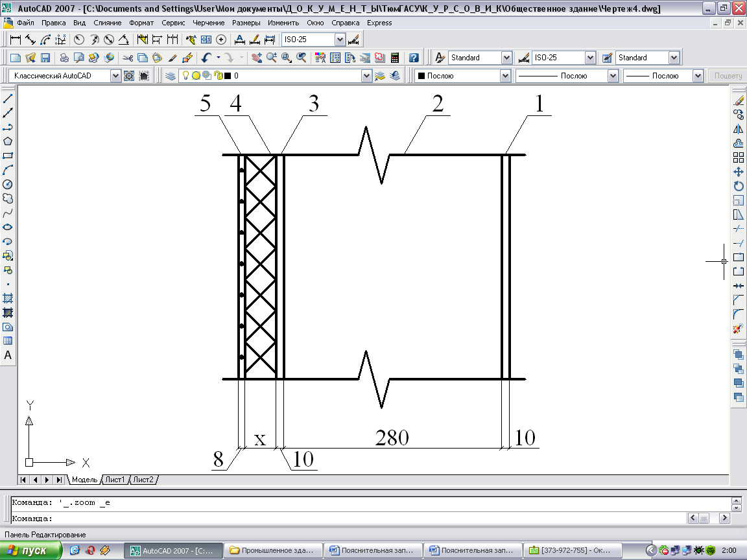
Task: Expand the Послою color dropdown
Action: 505,76
